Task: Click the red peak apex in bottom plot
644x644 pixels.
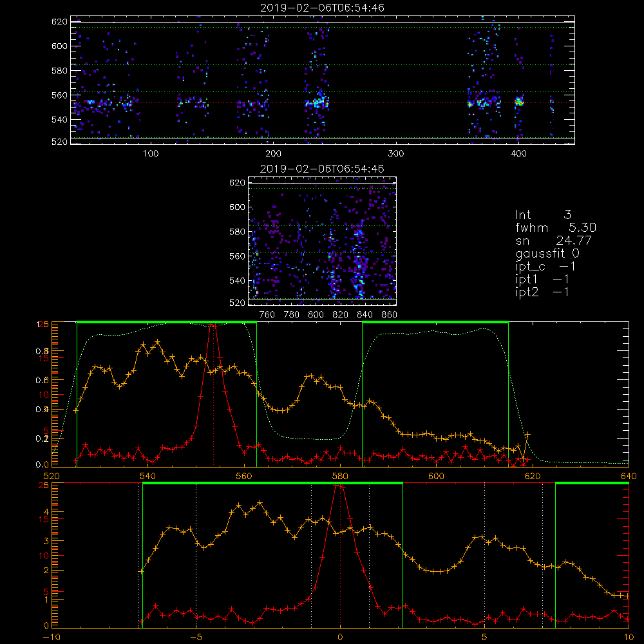Action: click(x=339, y=486)
